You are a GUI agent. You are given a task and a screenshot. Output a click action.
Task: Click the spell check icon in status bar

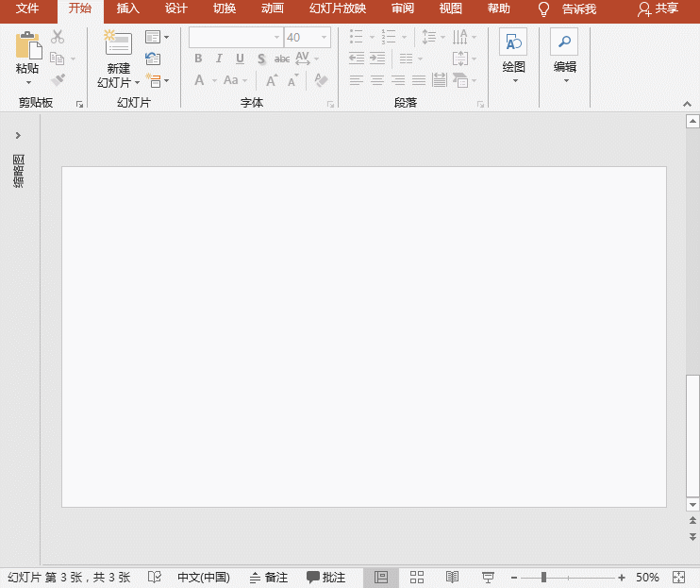(x=155, y=578)
